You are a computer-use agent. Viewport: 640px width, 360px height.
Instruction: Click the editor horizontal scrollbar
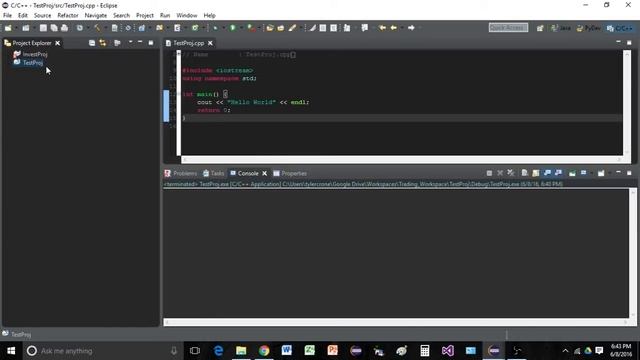point(402,160)
